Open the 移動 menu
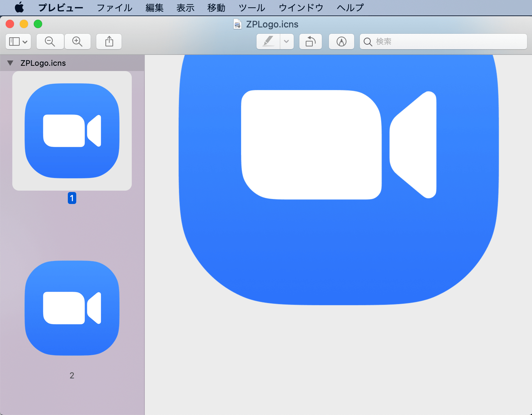532x415 pixels. [216, 8]
